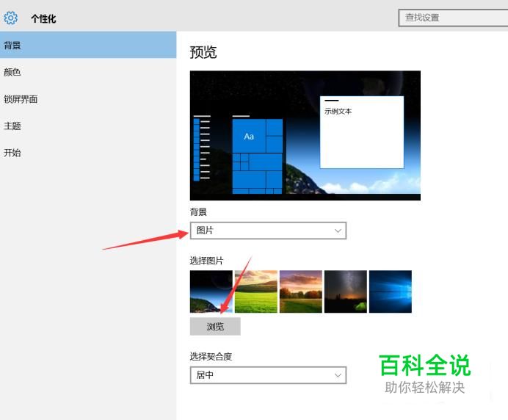This screenshot has height=420, width=508.
Task: Expand the 选择契合度 dropdown showing 居中
Action: click(x=268, y=375)
